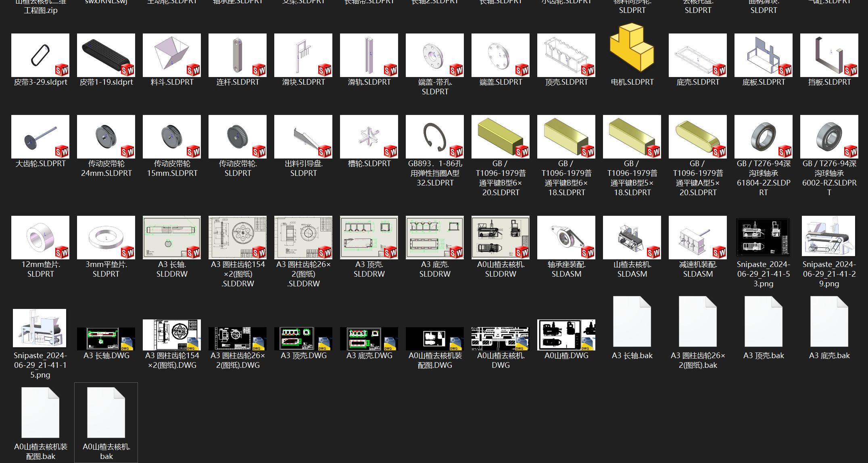The width and height of the screenshot is (868, 463).
Task: Select the 减速机装配.SLDASM assembly file
Action: [697, 238]
